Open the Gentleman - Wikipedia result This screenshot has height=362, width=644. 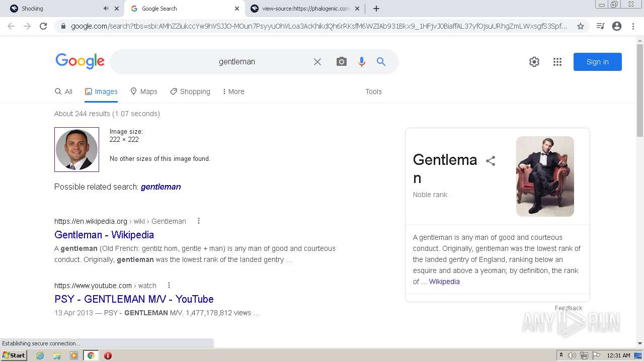tap(104, 235)
